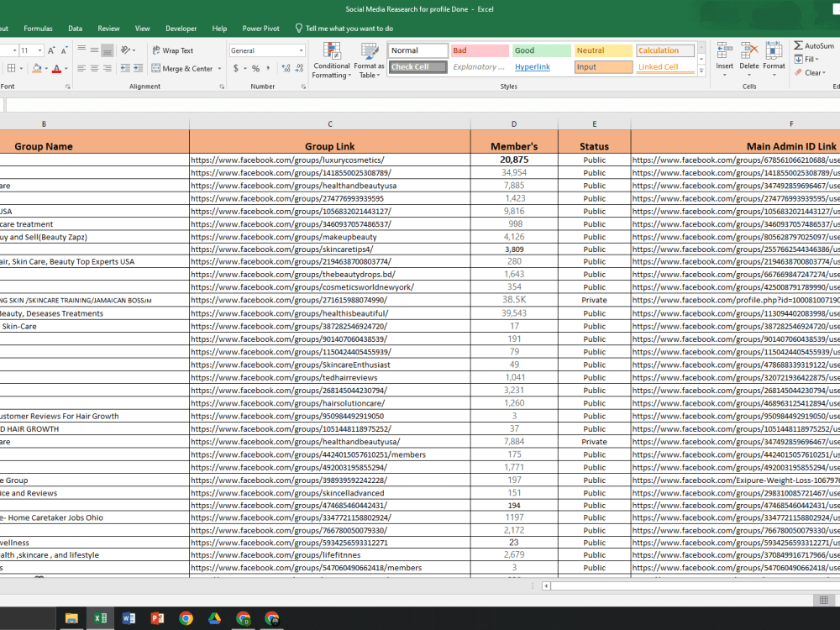Open Excel from the taskbar
The image size is (840, 630).
[100, 618]
